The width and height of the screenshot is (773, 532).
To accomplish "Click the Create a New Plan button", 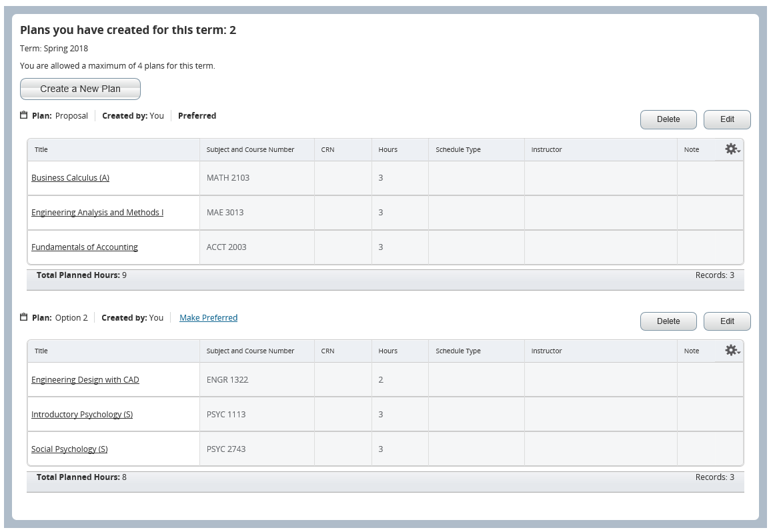I will (x=80, y=89).
